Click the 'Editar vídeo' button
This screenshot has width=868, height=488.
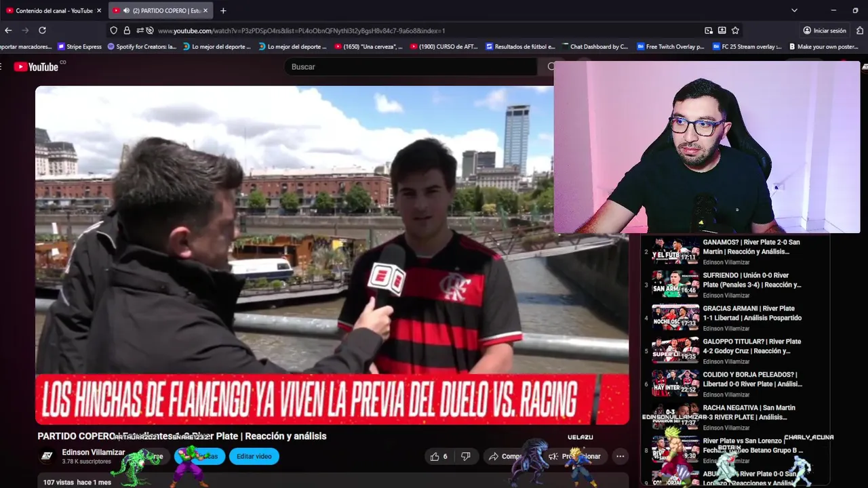pyautogui.click(x=254, y=456)
